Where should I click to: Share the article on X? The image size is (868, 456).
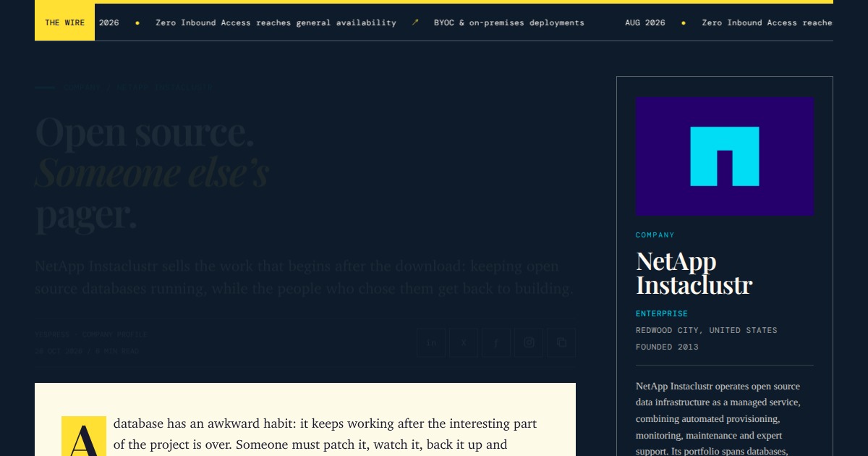pyautogui.click(x=464, y=342)
